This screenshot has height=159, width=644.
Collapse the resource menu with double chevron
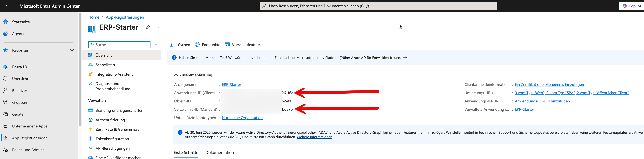click(x=156, y=45)
